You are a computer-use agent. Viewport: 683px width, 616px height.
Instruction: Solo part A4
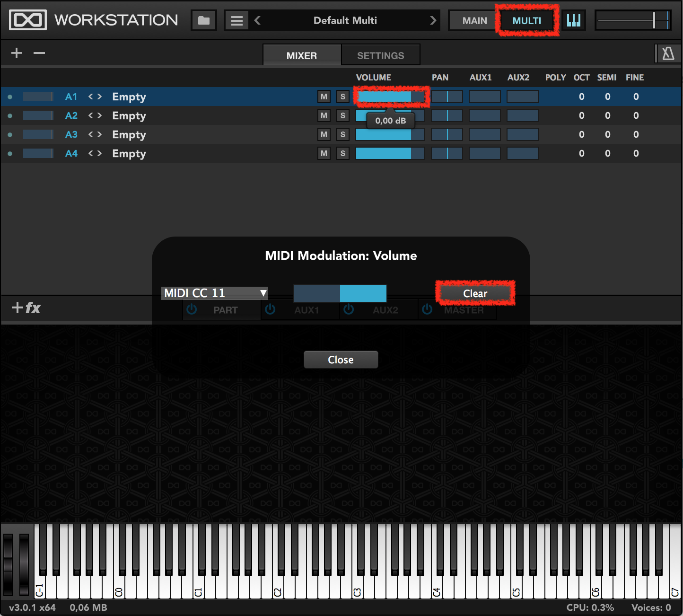(343, 153)
